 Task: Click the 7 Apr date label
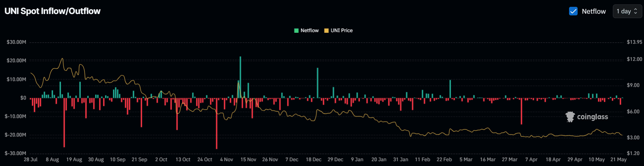[531, 160]
